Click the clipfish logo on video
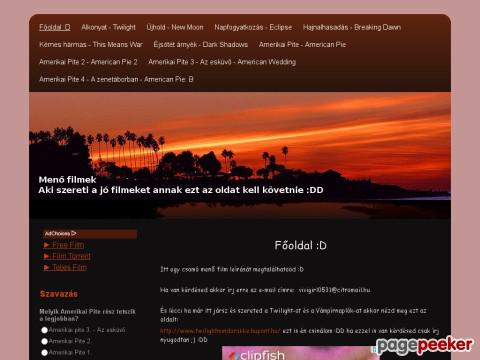The height and width of the screenshot is (360, 480). click(257, 355)
